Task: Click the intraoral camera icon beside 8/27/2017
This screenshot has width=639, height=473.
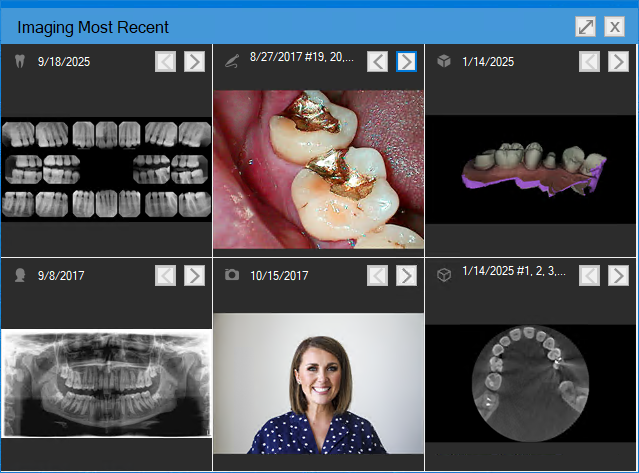Action: 231,62
